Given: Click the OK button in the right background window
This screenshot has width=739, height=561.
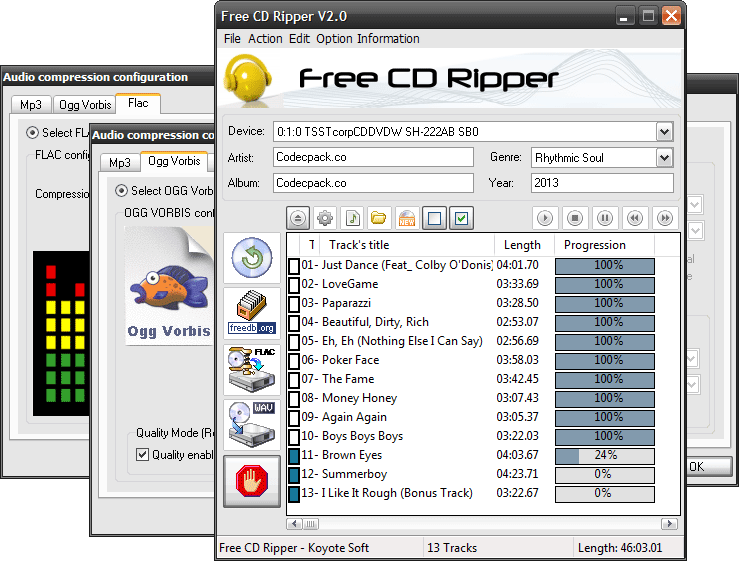Looking at the screenshot, I should pyautogui.click(x=709, y=467).
